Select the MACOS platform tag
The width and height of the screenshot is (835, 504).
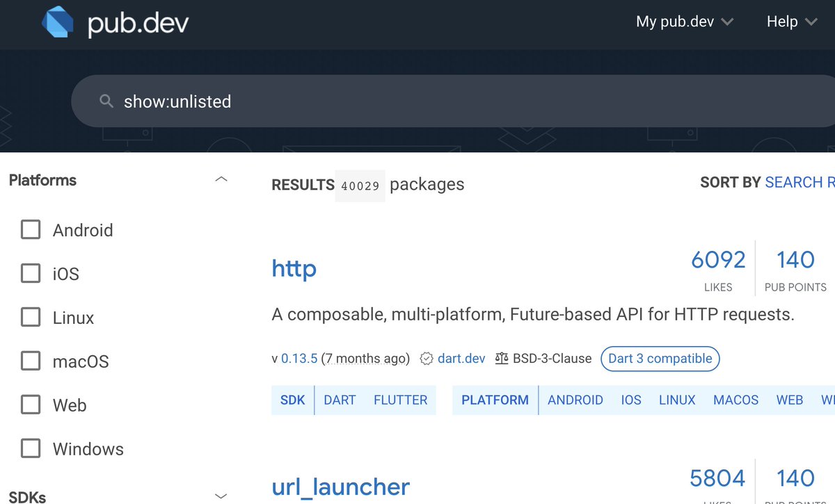(736, 400)
